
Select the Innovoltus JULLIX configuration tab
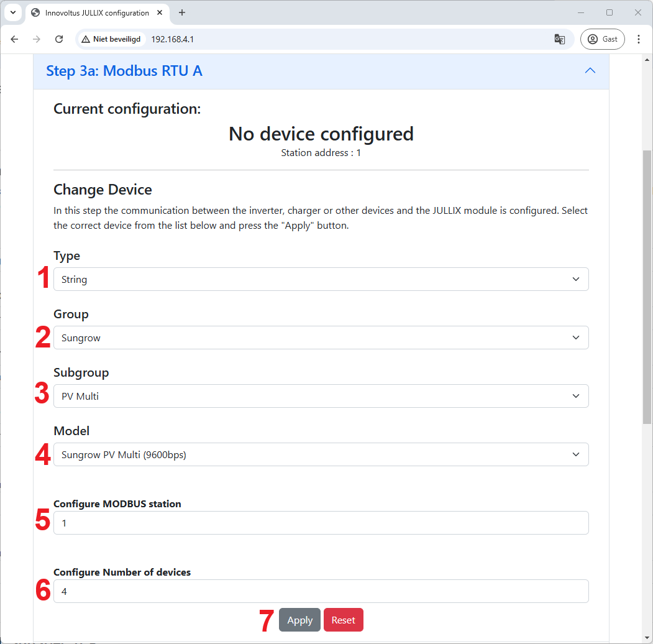(93, 12)
